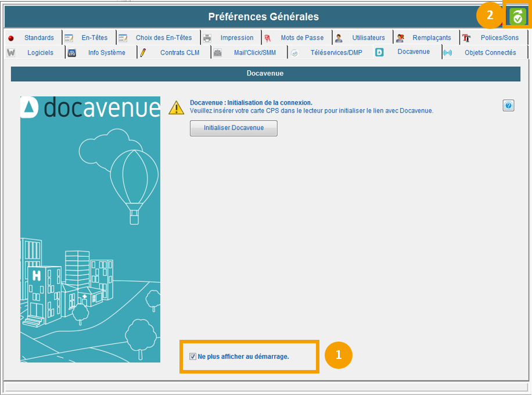Show the Info Système tab

[x=106, y=53]
